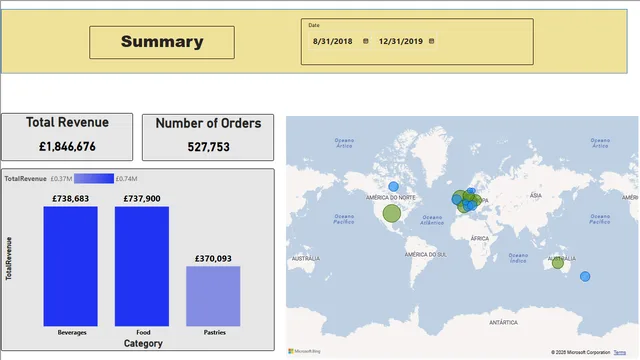Select the green bubble over Australia
Screen dimensions: 640x360
(x=558, y=263)
